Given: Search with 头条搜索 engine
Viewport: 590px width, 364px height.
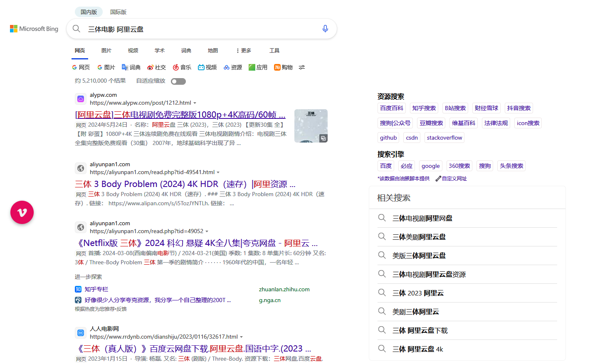Looking at the screenshot, I should [511, 166].
